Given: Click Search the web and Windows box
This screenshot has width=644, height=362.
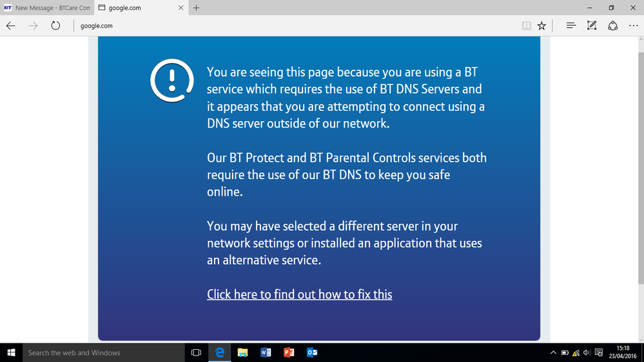Looking at the screenshot, I should 104,352.
